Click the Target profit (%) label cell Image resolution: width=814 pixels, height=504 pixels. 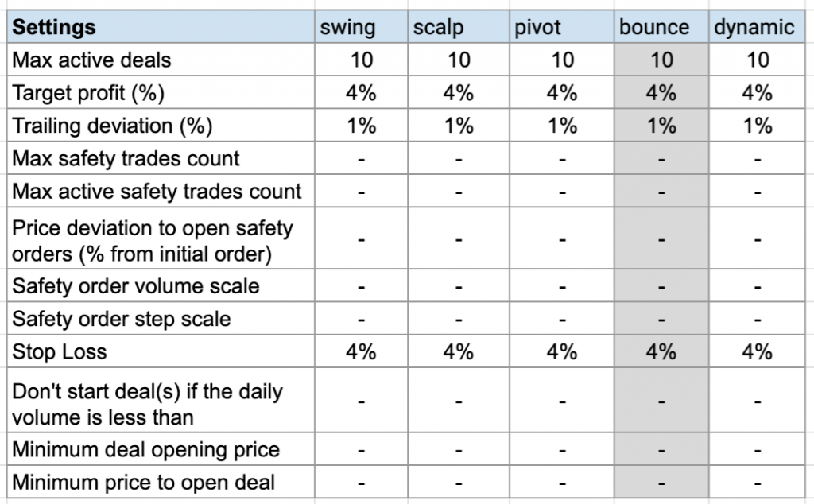click(88, 93)
